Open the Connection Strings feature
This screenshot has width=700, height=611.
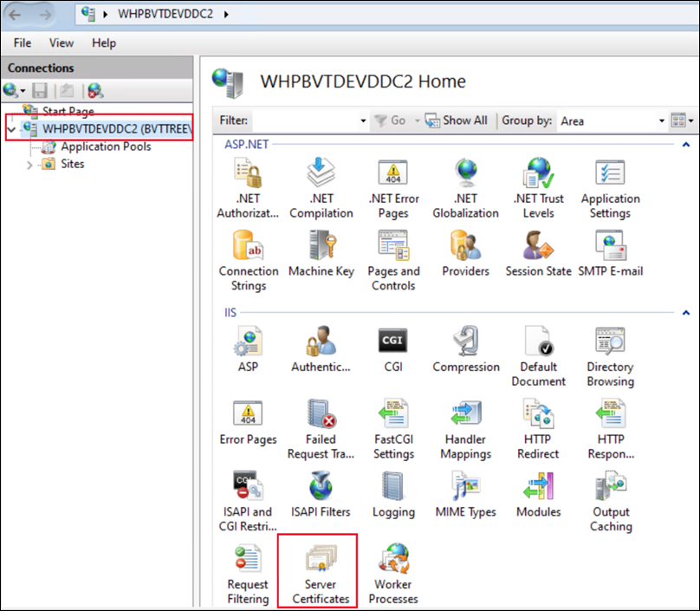[248, 256]
